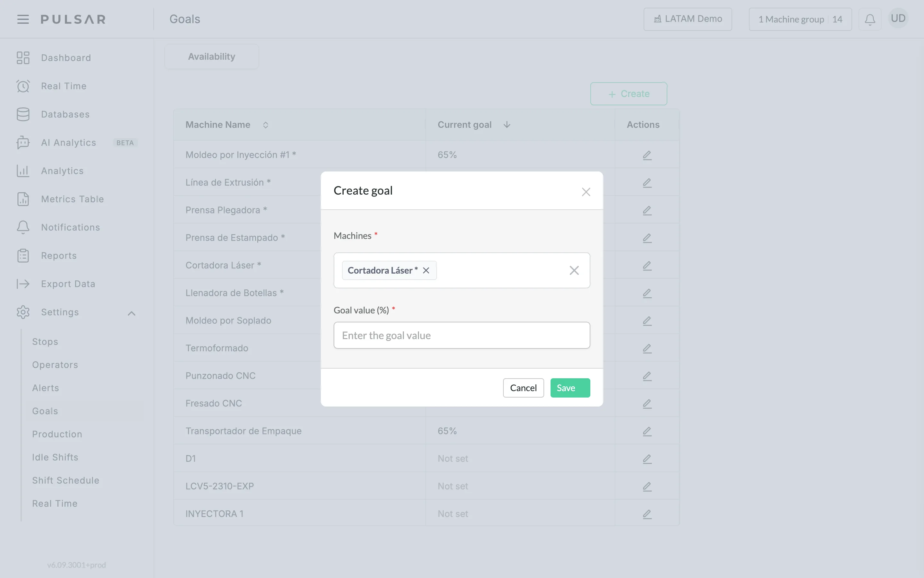Close the Create goal dialog
Viewport: 924px width, 578px height.
point(586,191)
